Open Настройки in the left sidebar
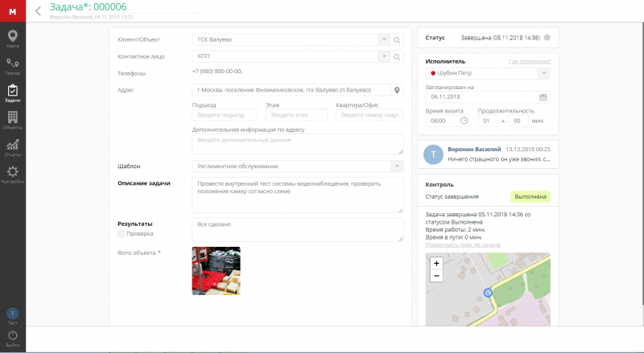Image resolution: width=644 pixels, height=353 pixels. tap(13, 174)
